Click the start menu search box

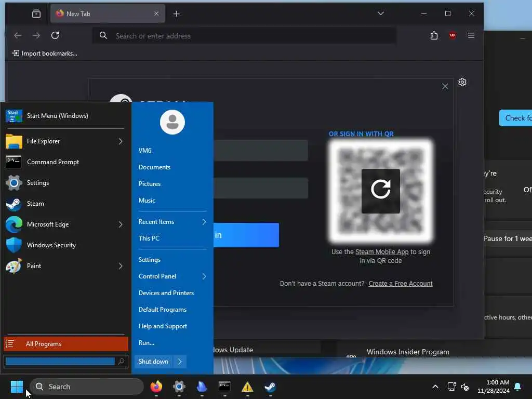click(60, 362)
